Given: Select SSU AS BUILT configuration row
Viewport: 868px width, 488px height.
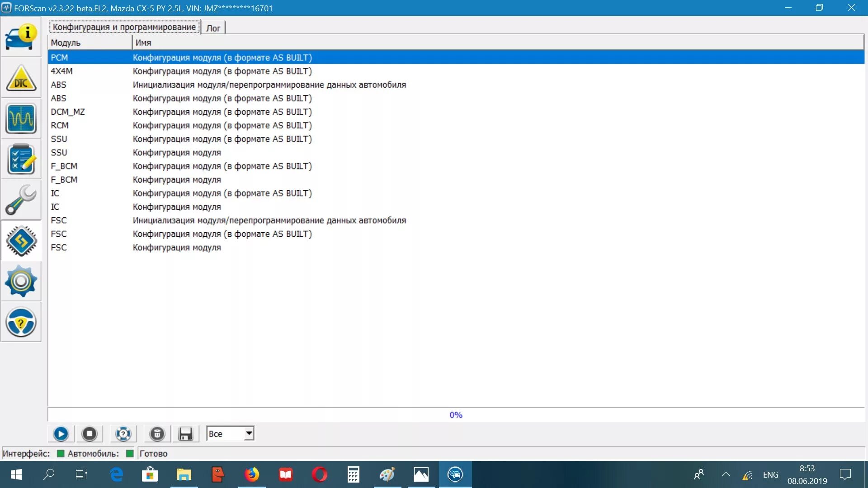Looking at the screenshot, I should point(456,139).
